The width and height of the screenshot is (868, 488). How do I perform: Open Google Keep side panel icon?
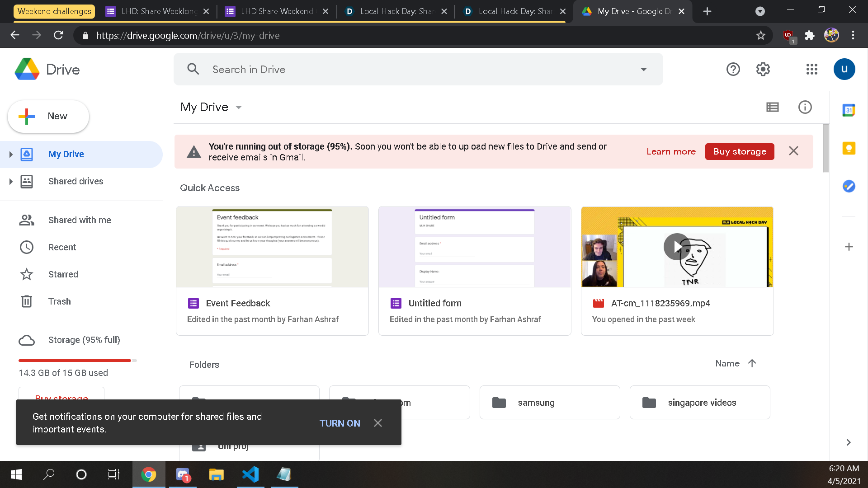coord(849,148)
